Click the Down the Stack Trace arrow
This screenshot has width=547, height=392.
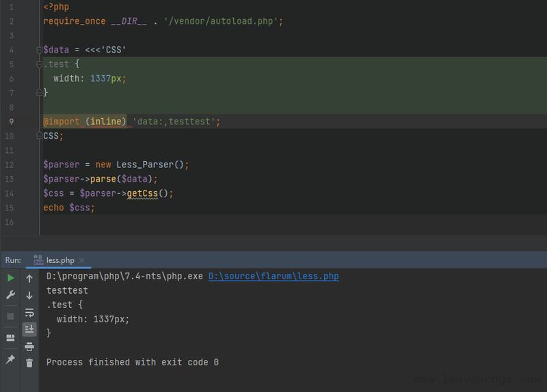click(x=29, y=296)
